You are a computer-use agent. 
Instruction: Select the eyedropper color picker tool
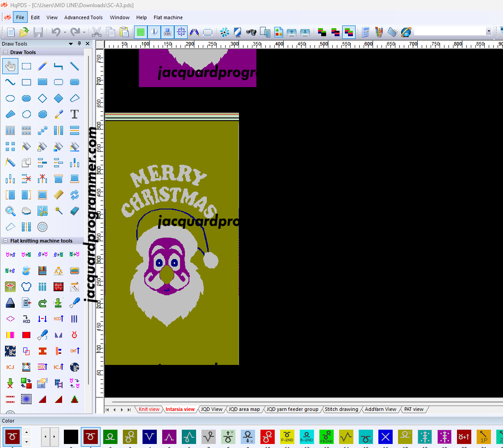click(x=59, y=114)
